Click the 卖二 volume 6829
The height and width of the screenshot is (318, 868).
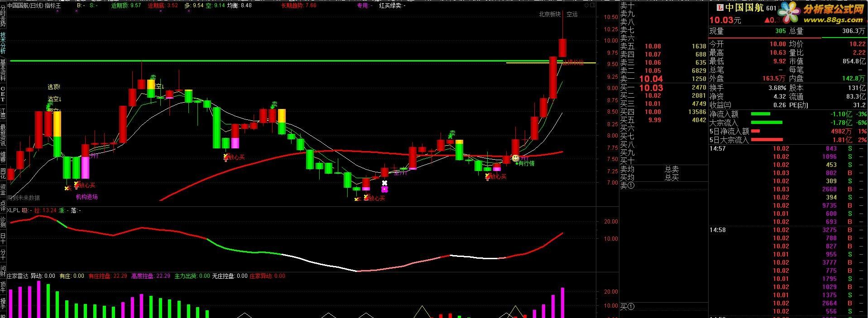(699, 71)
